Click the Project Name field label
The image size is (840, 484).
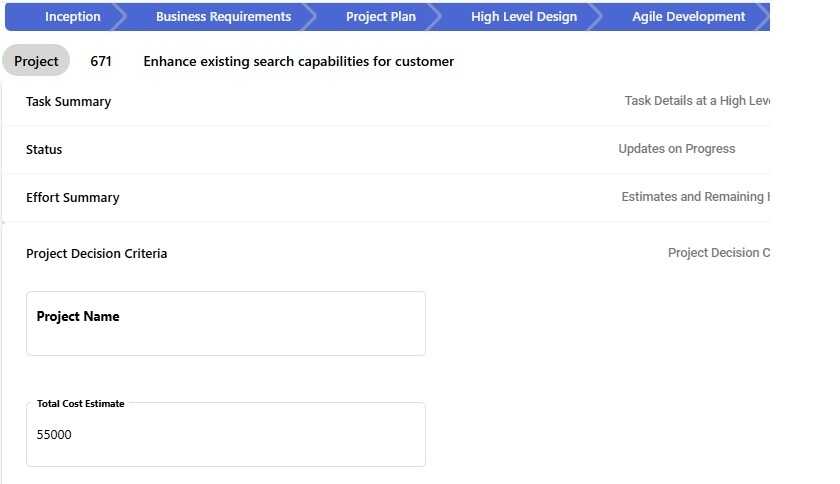coord(78,316)
